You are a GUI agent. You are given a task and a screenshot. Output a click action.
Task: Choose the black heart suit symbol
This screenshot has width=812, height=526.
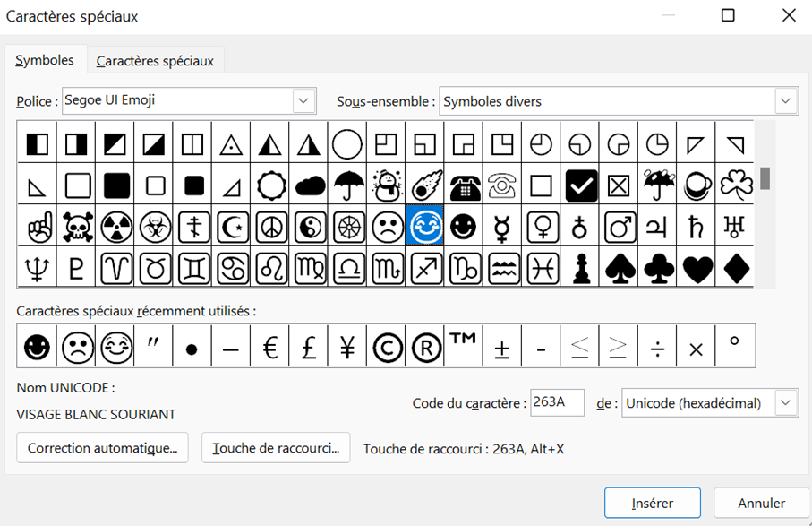697,268
